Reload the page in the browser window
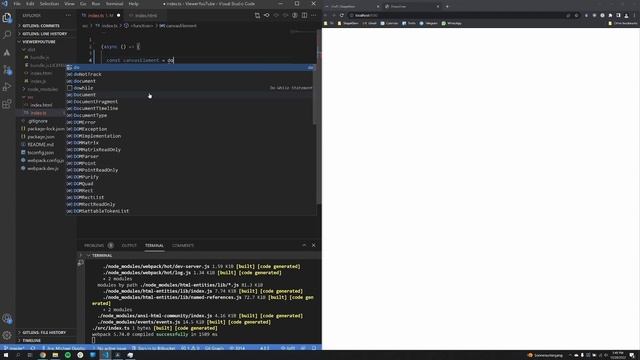 pyautogui.click(x=342, y=16)
